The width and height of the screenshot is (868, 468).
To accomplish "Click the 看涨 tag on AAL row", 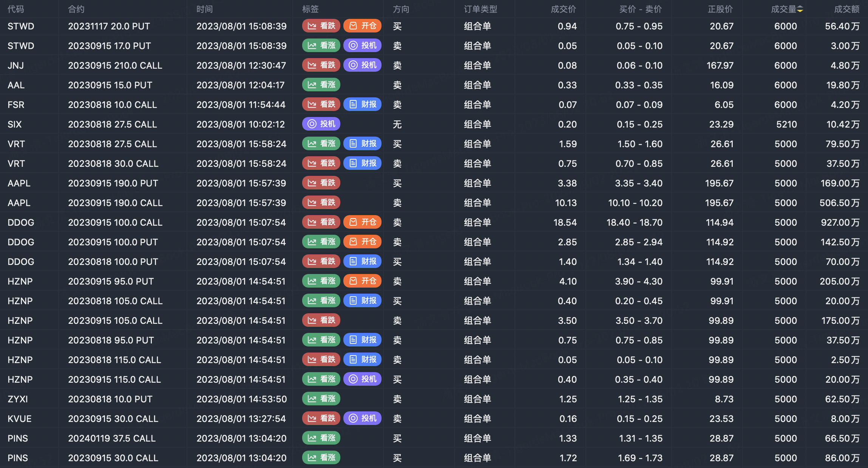I will [x=321, y=85].
